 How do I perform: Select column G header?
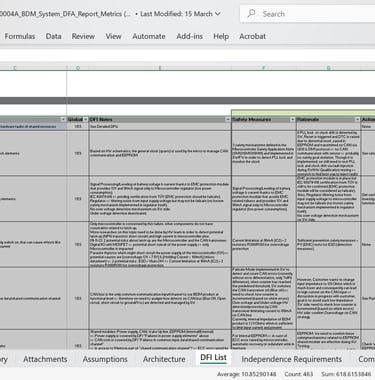pos(328,68)
